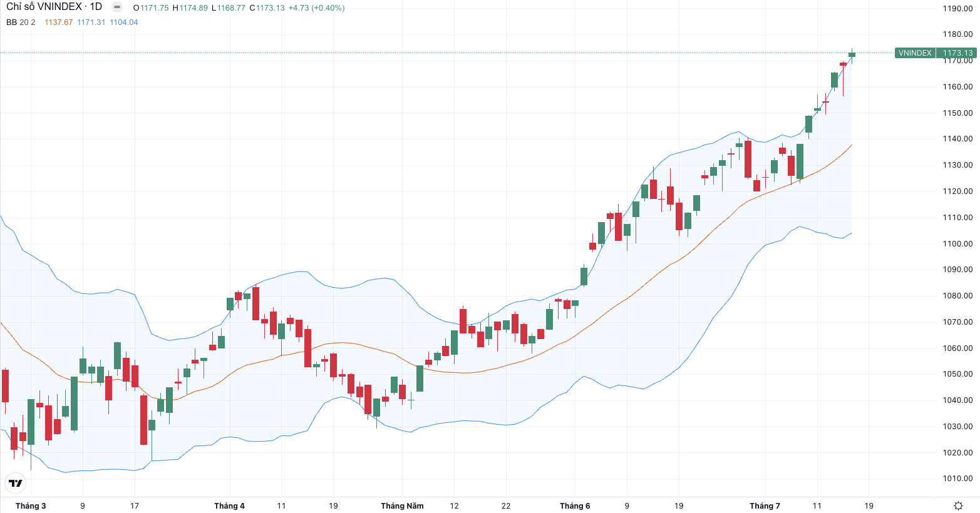Click the Tháng 4 time axis label

[229, 505]
